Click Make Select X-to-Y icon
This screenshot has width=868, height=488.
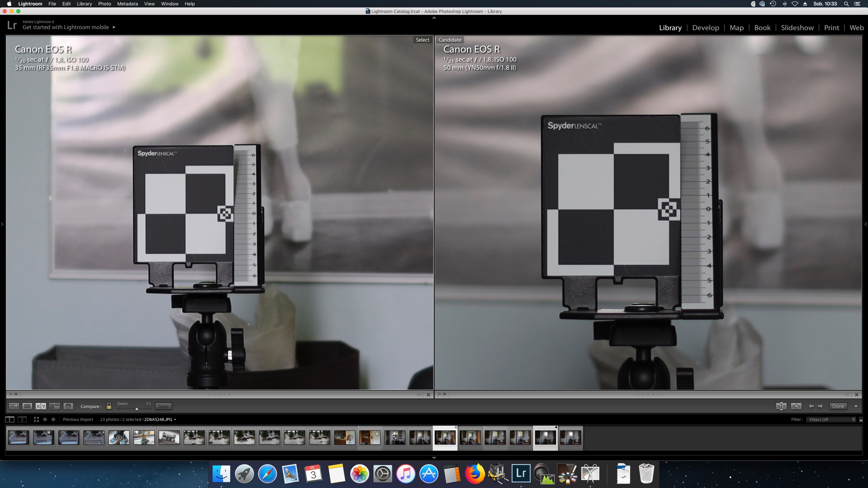(796, 406)
